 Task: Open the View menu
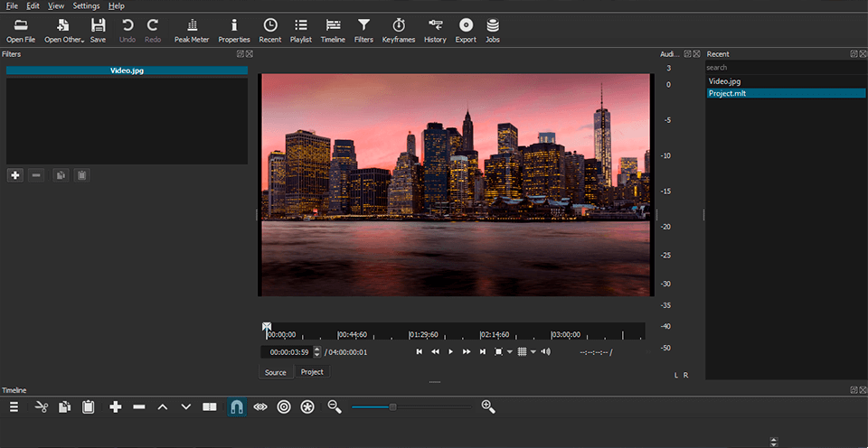(56, 5)
